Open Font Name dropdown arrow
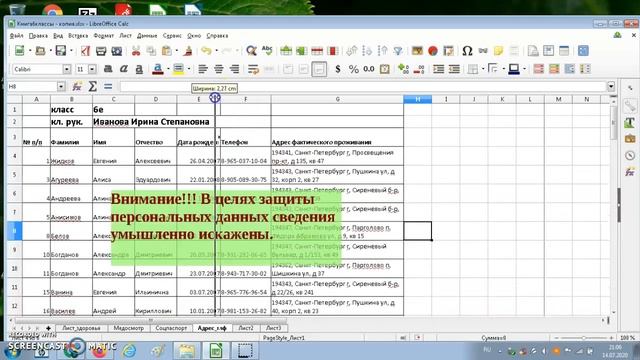Viewport: 640px width, 360px height. [x=67, y=69]
